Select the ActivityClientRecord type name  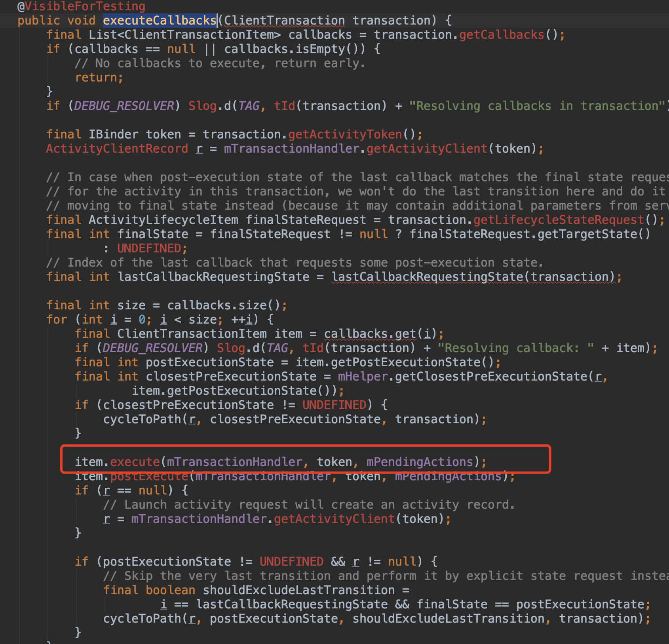(117, 148)
